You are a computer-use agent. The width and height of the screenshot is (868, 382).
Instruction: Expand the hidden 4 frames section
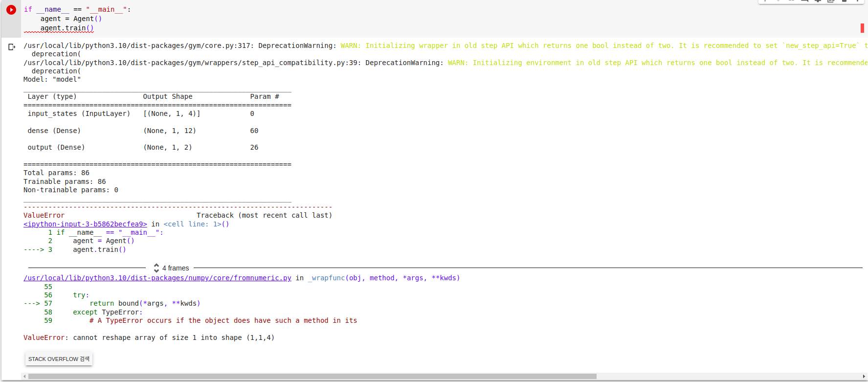coord(171,268)
